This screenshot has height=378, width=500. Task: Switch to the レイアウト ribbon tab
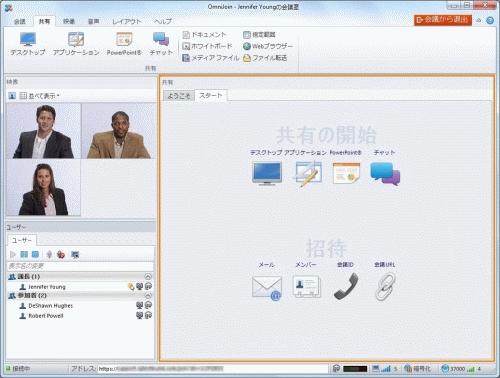(x=126, y=22)
